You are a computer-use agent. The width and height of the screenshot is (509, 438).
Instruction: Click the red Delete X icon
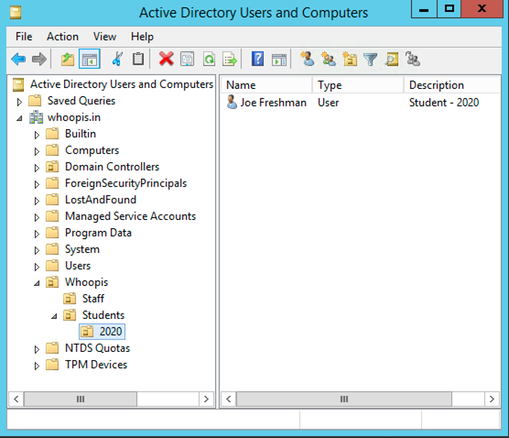166,59
